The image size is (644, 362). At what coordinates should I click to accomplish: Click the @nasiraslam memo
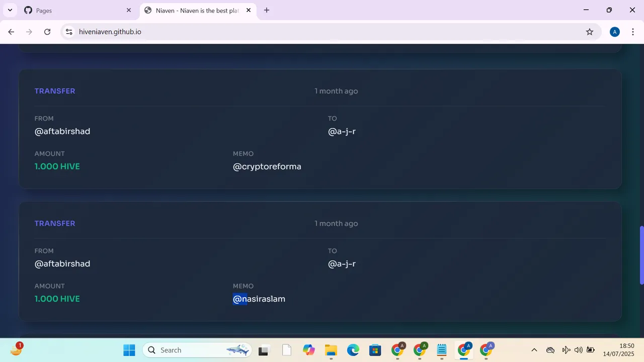click(x=259, y=299)
